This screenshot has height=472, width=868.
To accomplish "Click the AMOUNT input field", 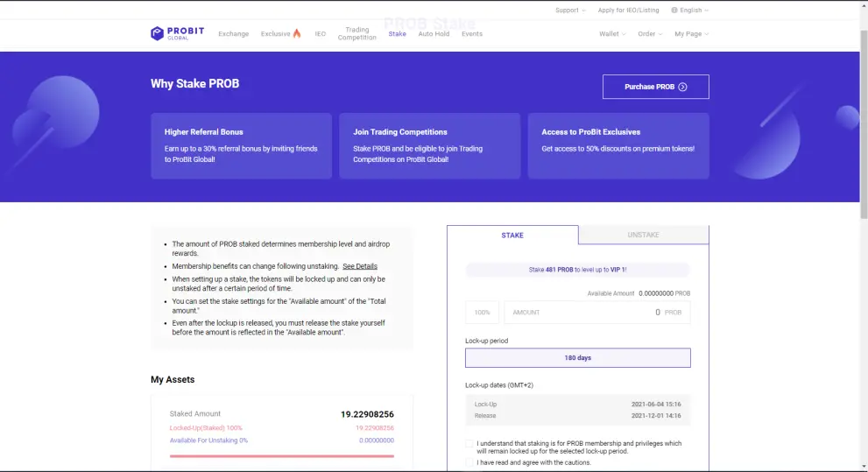I will click(x=596, y=313).
